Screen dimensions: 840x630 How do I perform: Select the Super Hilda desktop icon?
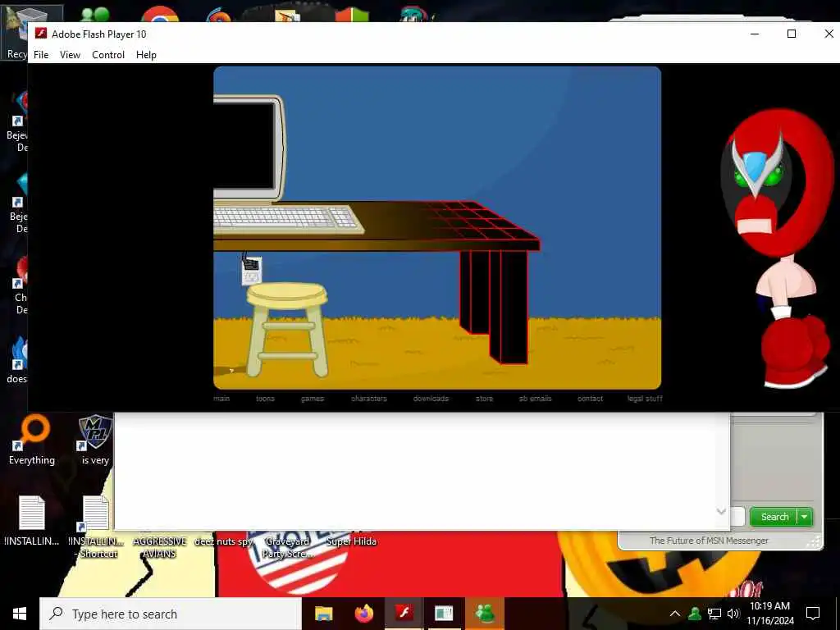pyautogui.click(x=351, y=541)
